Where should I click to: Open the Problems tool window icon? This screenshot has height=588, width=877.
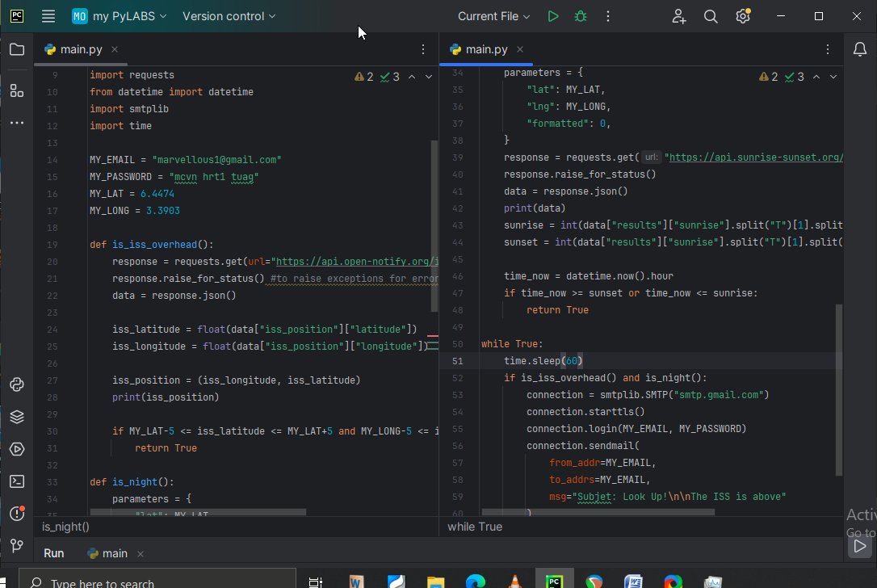pos(17,513)
